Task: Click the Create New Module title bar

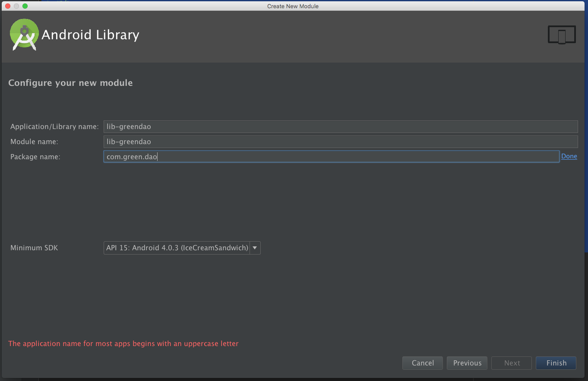Action: [293, 6]
